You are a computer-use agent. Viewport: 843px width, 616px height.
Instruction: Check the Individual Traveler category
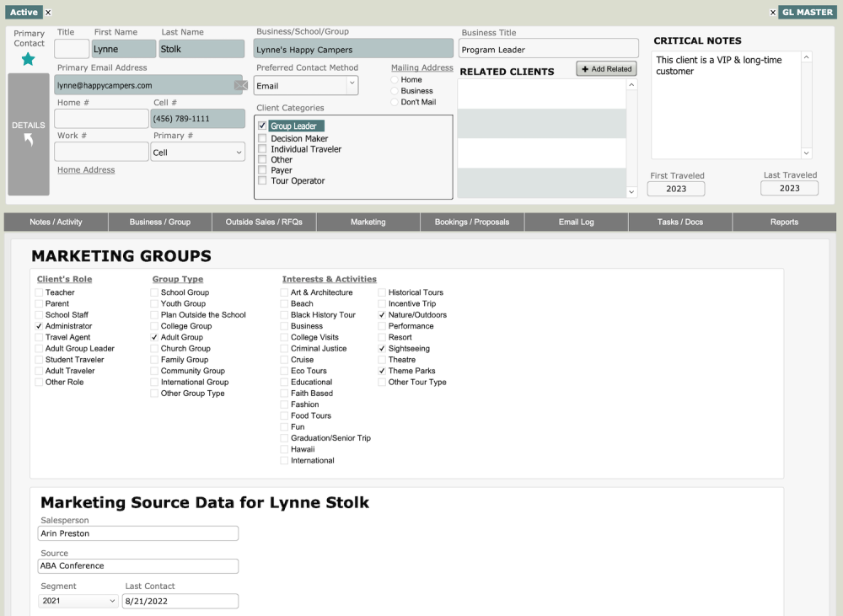pyautogui.click(x=262, y=149)
